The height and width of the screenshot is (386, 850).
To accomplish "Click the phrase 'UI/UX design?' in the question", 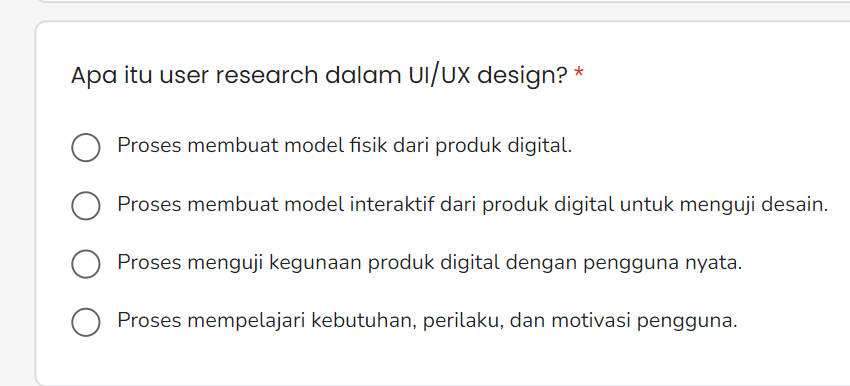I will (487, 76).
